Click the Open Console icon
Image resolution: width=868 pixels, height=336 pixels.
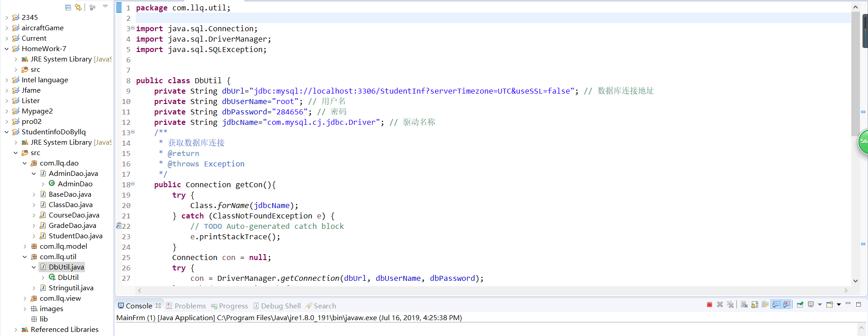830,305
